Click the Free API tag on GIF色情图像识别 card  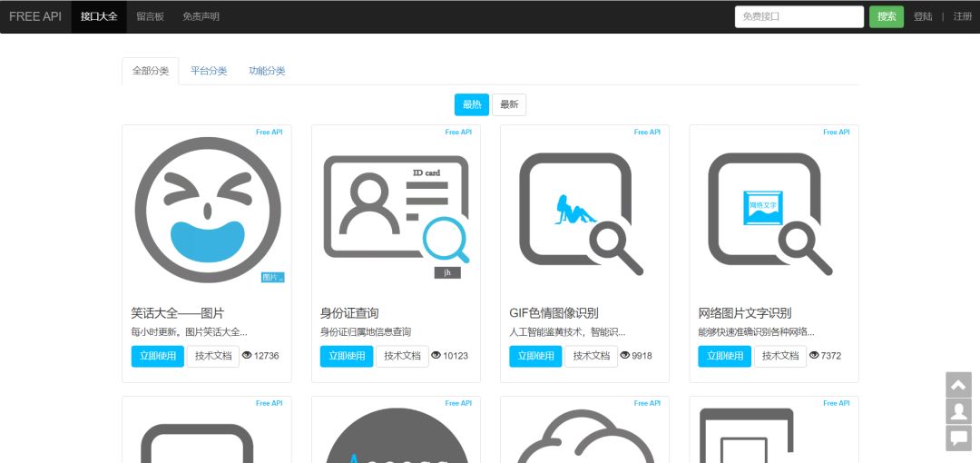tap(648, 132)
